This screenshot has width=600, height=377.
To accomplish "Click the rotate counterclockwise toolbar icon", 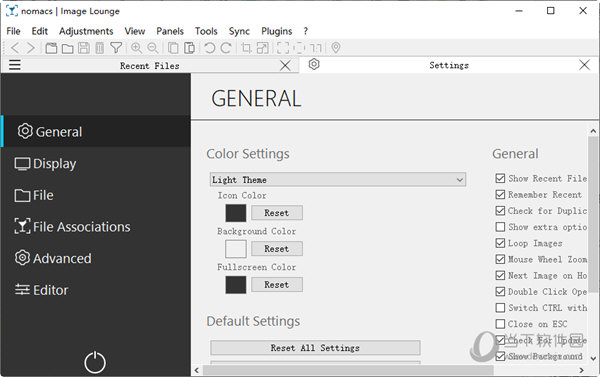I will [x=209, y=48].
